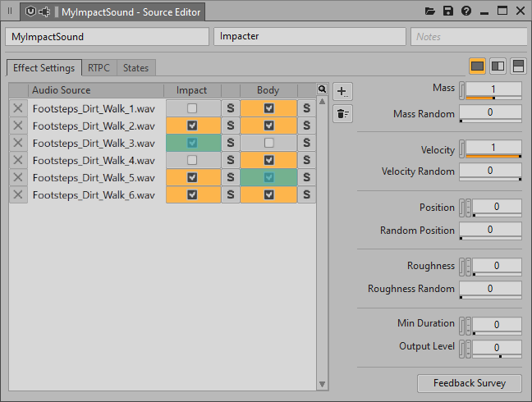Viewport: 532px width, 402px height.
Task: Click the open folder icon in title bar
Action: coord(430,11)
